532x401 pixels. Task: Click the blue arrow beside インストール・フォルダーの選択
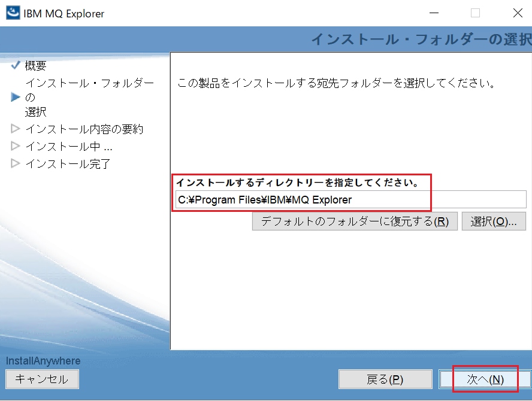[x=15, y=98]
